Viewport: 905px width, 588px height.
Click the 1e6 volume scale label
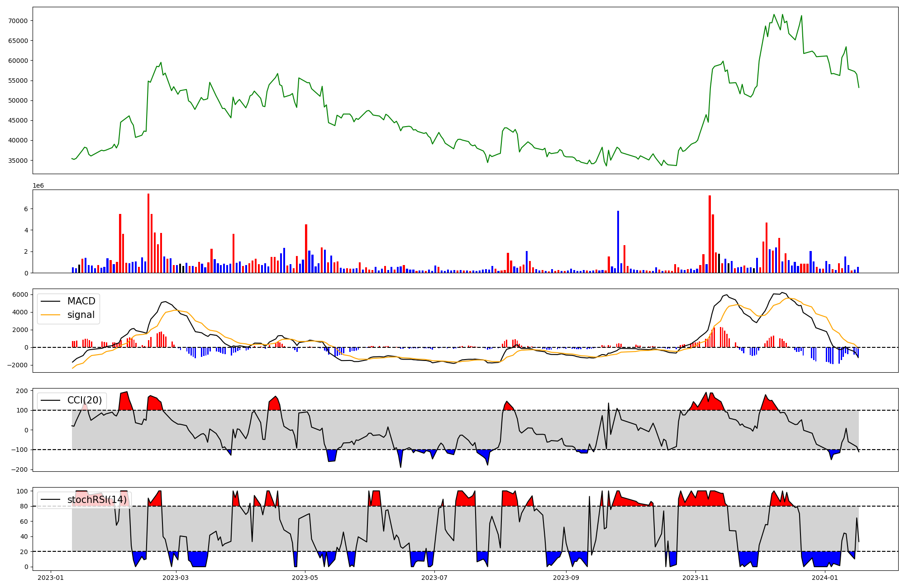click(x=38, y=186)
